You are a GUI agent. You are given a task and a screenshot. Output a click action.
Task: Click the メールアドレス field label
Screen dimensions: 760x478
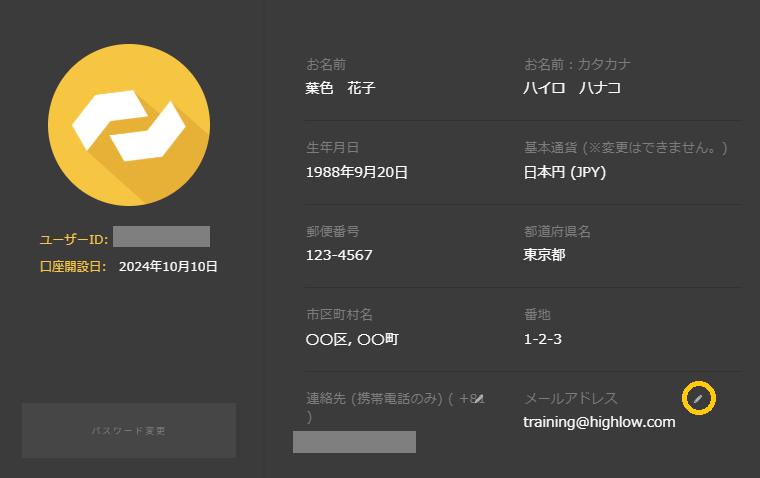coord(571,398)
